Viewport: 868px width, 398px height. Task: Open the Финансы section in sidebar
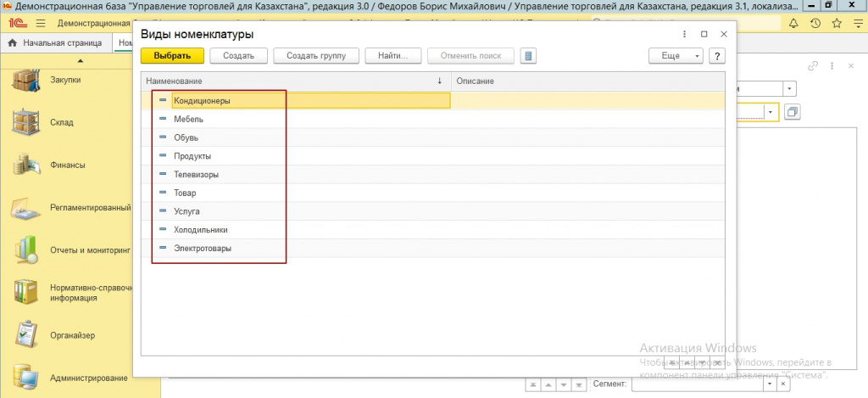pyautogui.click(x=66, y=165)
